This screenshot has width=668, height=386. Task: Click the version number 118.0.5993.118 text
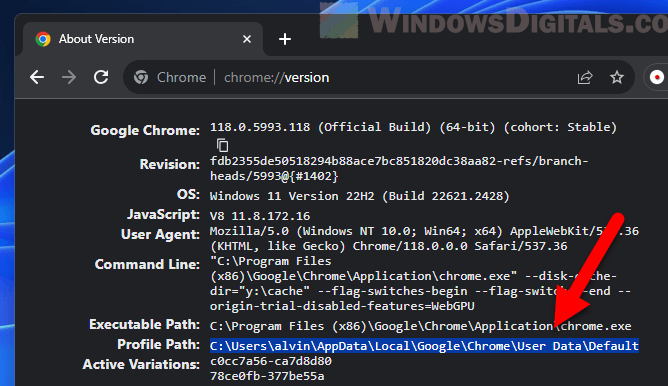(x=260, y=127)
